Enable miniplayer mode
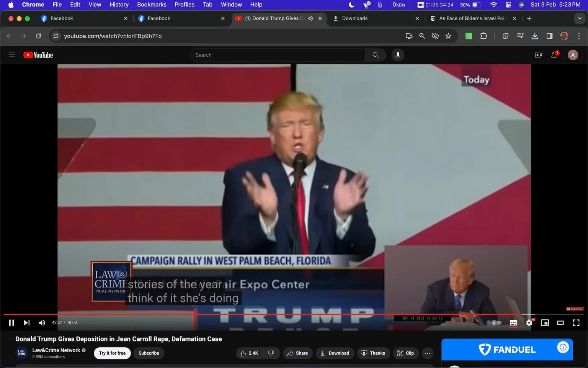Image resolution: width=588 pixels, height=368 pixels. click(545, 323)
